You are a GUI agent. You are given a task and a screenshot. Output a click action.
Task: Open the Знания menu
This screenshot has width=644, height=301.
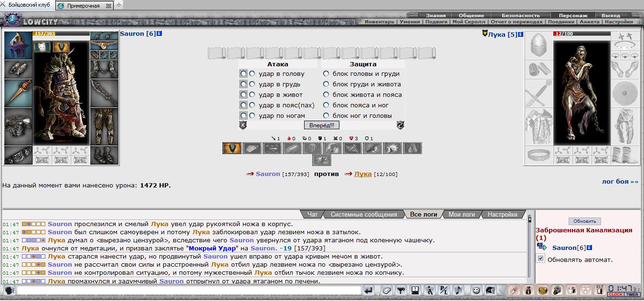(x=436, y=15)
